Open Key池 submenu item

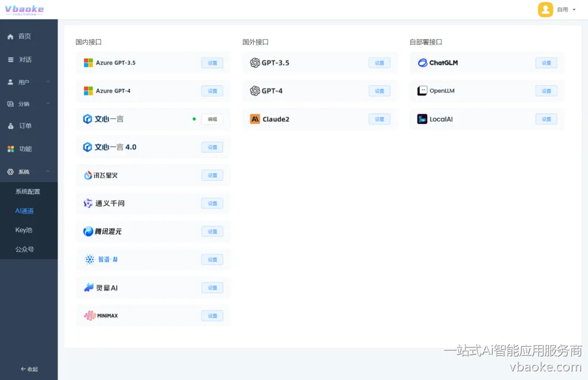point(24,230)
